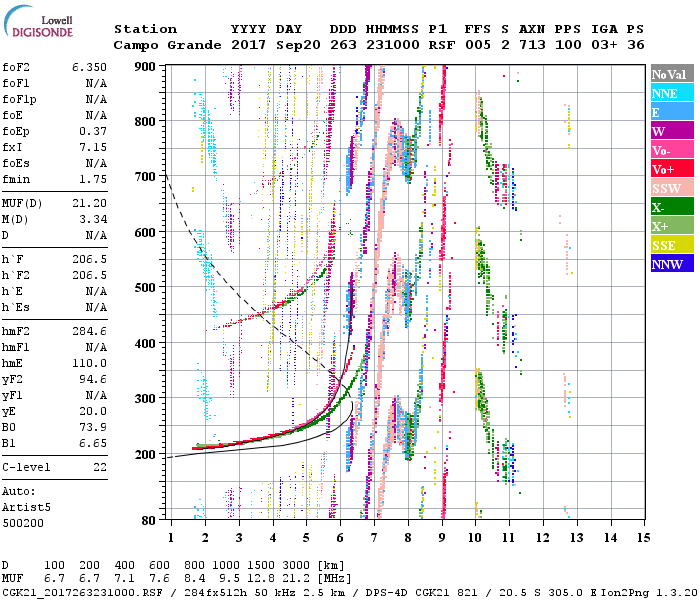Click the B0 value 73.9
700x600 pixels.
(93, 427)
